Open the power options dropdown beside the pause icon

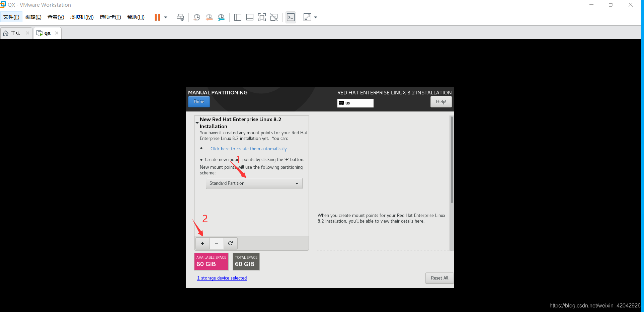coord(166,17)
